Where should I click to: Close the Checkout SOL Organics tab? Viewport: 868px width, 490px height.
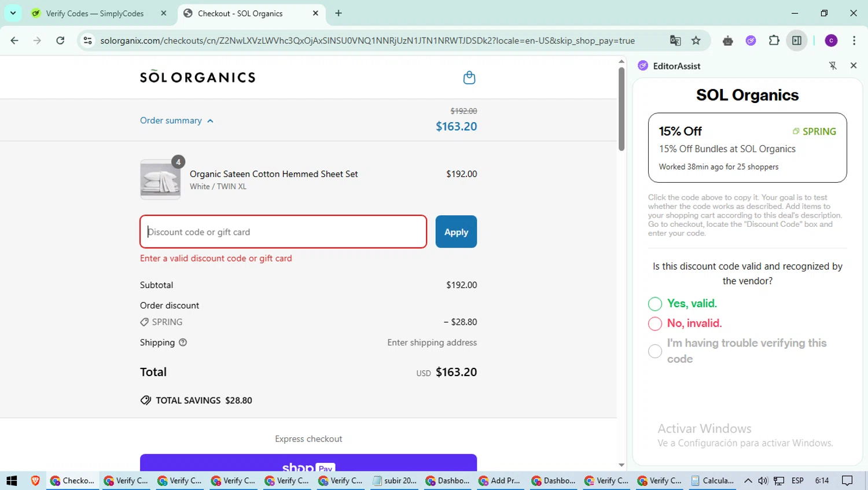click(x=315, y=13)
